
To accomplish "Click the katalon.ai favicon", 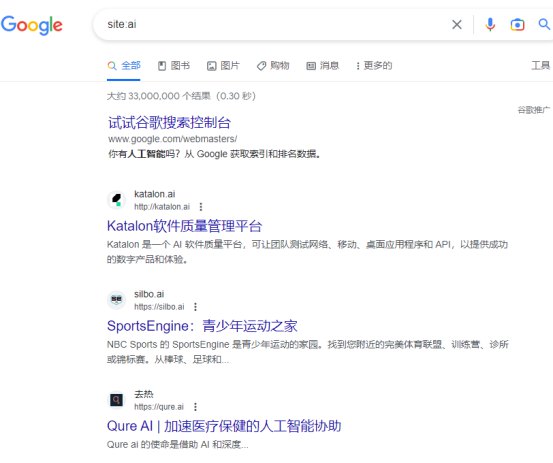I will coord(116,200).
